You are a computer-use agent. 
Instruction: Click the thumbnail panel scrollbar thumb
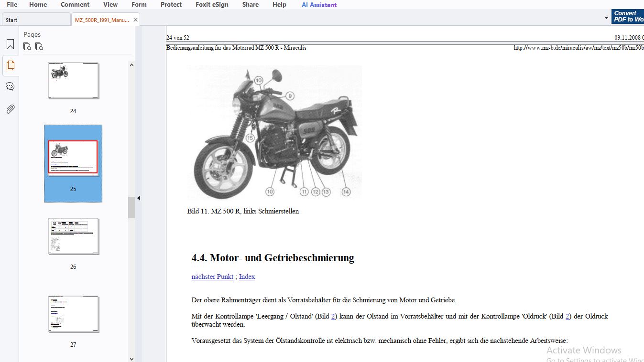point(131,208)
